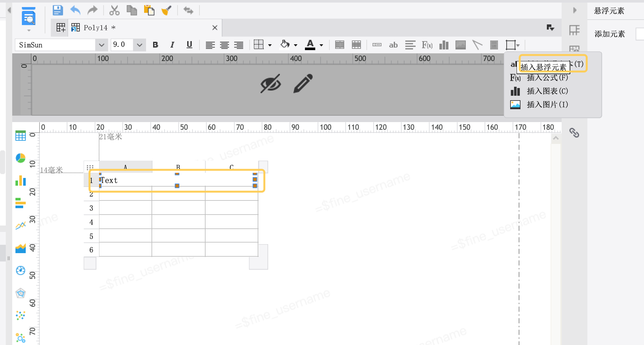Toggle the crossed-eye hide header icon
644x345 pixels.
coord(271,84)
